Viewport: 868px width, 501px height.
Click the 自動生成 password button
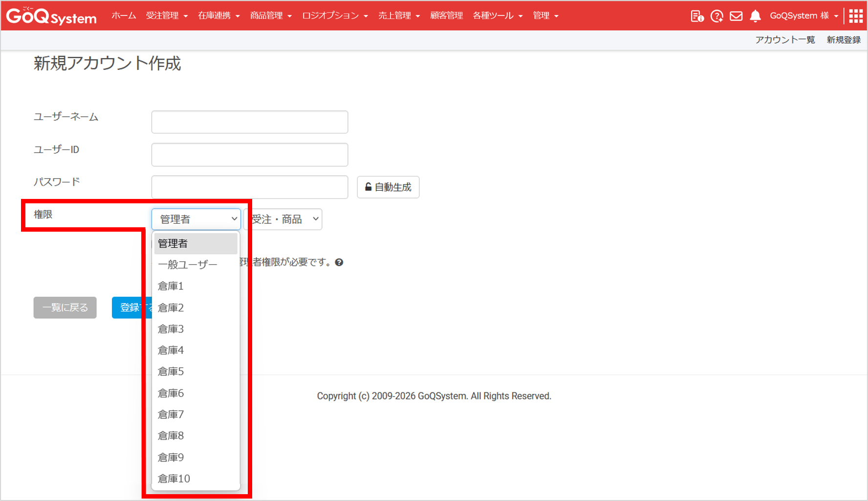click(x=388, y=187)
